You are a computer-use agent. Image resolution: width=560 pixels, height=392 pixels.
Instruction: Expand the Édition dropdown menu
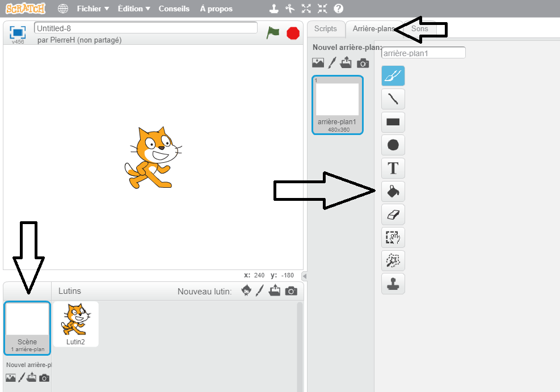[134, 9]
